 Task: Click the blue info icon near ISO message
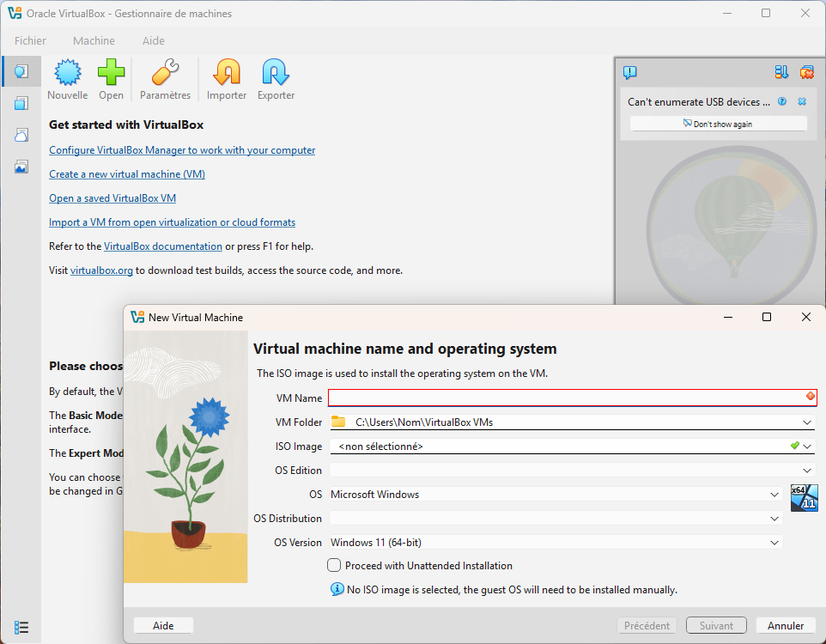(x=337, y=589)
